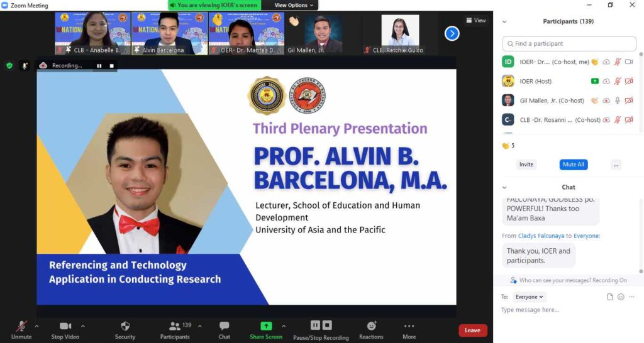This screenshot has width=644, height=343.
Task: Open the Participants panel icon
Action: pyautogui.click(x=175, y=326)
